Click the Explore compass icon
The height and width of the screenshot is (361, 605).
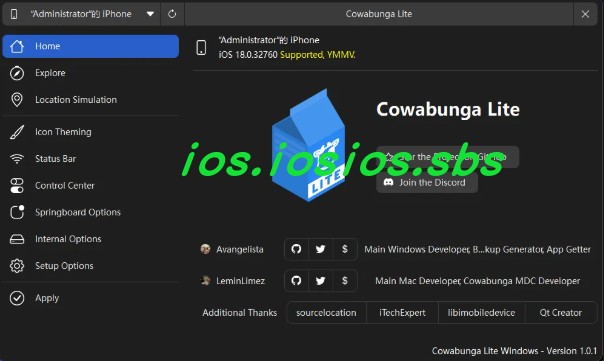(17, 73)
